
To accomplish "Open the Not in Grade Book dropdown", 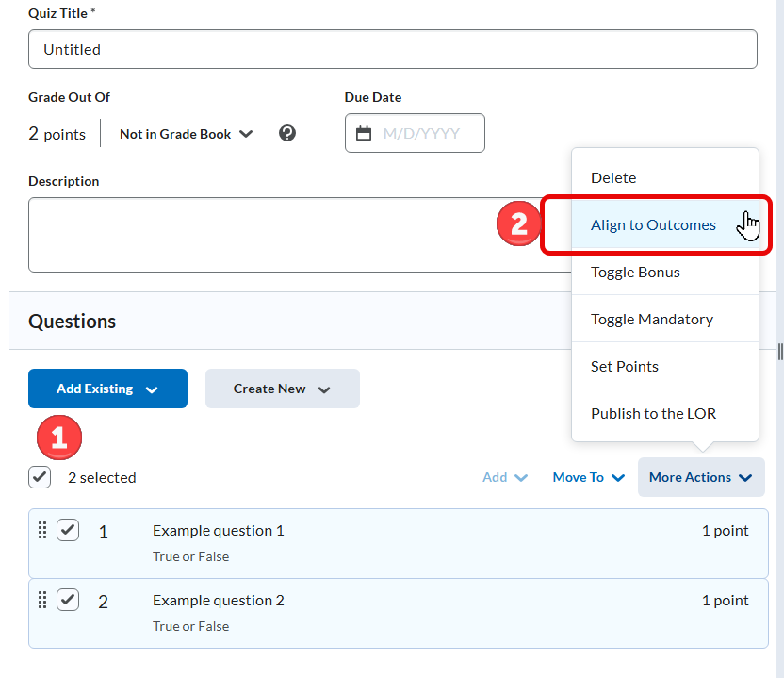I will coord(187,134).
